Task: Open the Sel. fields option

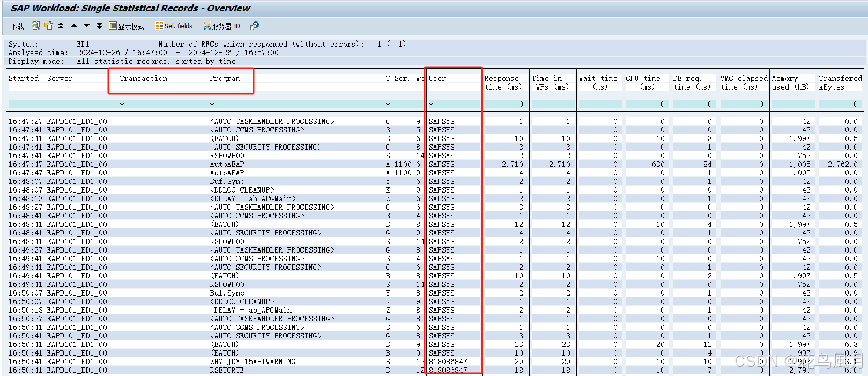Action: pyautogui.click(x=174, y=26)
